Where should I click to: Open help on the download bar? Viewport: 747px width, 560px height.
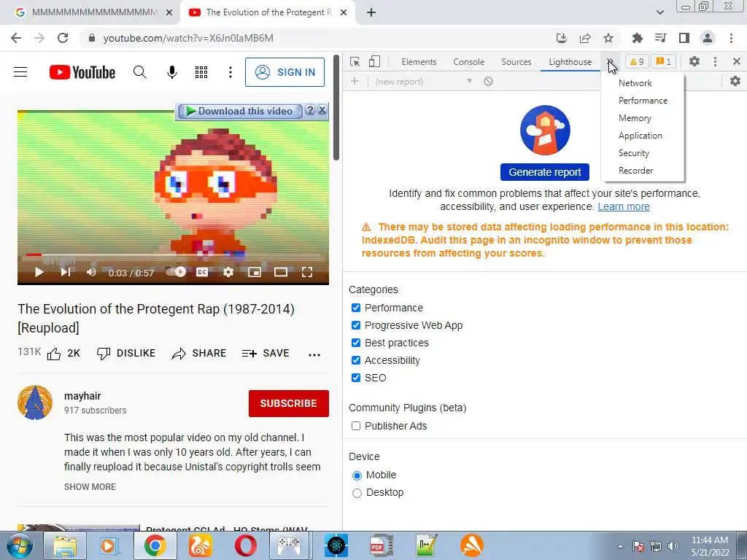tap(310, 110)
